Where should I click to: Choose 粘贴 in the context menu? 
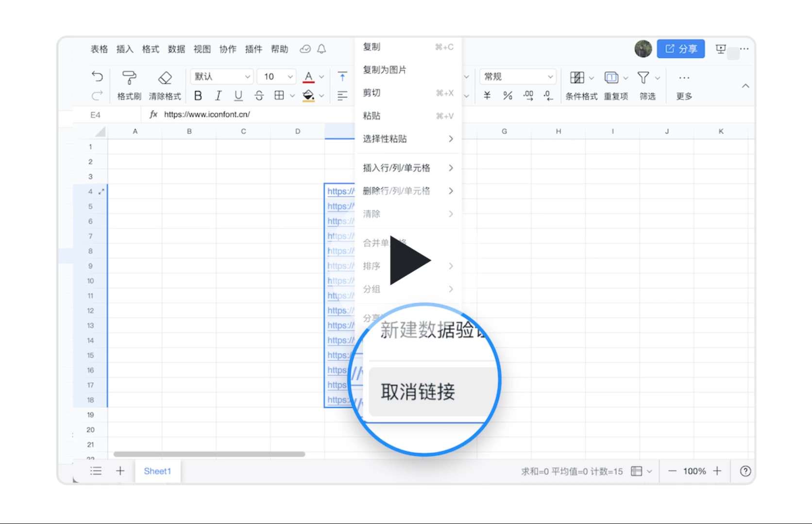[x=408, y=115]
